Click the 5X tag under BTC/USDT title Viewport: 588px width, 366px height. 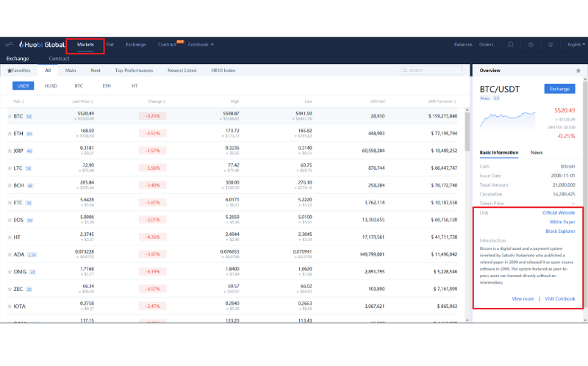click(x=496, y=98)
